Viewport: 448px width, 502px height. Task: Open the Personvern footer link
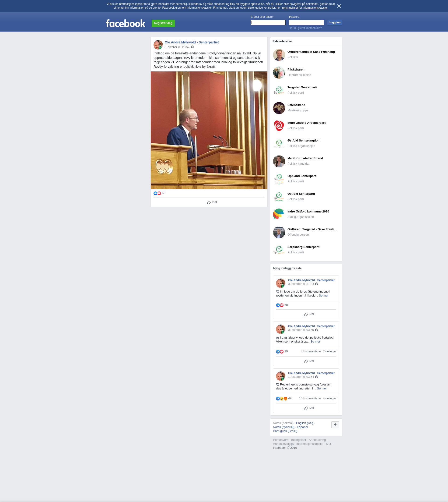pyautogui.click(x=281, y=440)
